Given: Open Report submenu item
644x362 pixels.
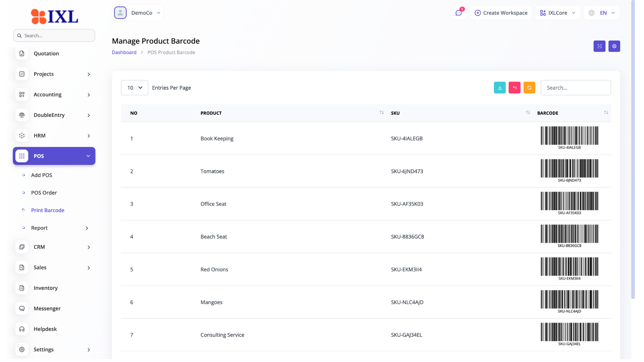Looking at the screenshot, I should pos(39,228).
